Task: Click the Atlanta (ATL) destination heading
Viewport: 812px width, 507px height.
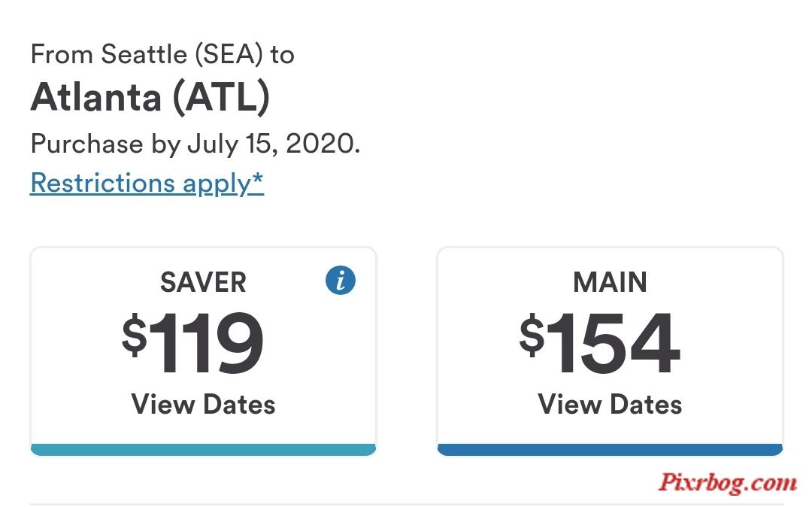Action: click(x=150, y=97)
